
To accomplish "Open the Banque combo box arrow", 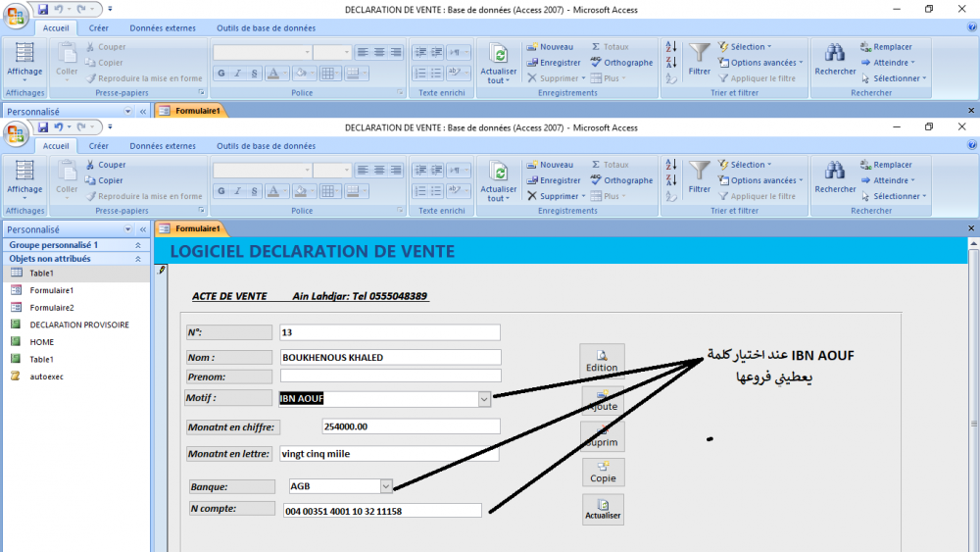I will [x=386, y=486].
